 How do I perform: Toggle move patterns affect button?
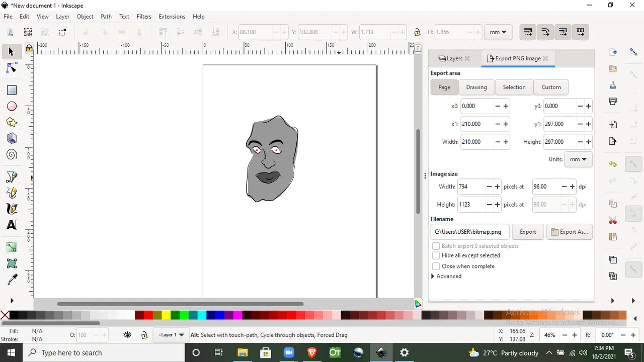click(x=581, y=32)
